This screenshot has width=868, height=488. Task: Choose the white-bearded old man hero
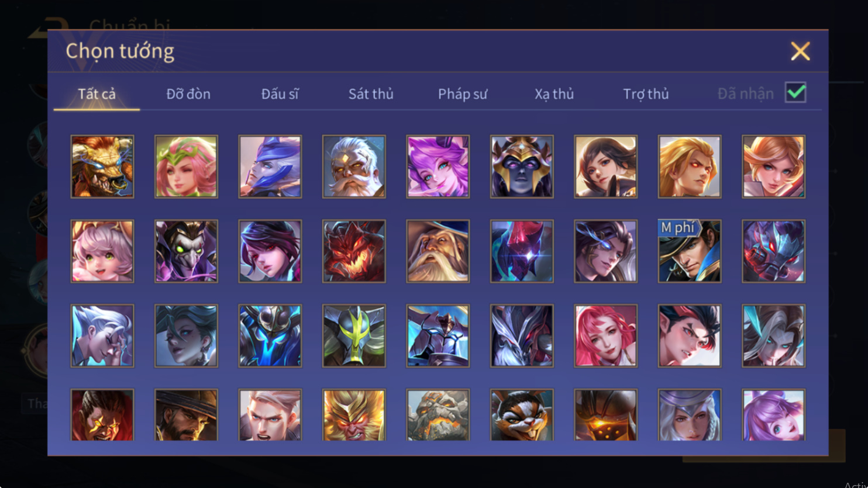pyautogui.click(x=354, y=167)
